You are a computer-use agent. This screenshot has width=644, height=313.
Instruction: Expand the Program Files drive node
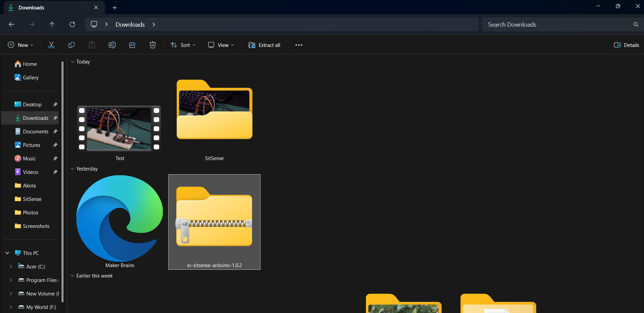click(x=11, y=280)
